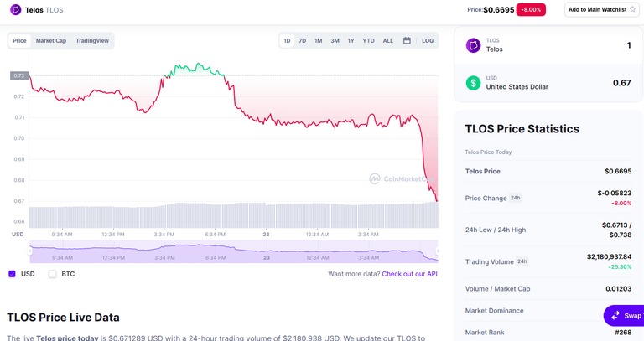Click the 24h label beside Price Change

point(515,198)
